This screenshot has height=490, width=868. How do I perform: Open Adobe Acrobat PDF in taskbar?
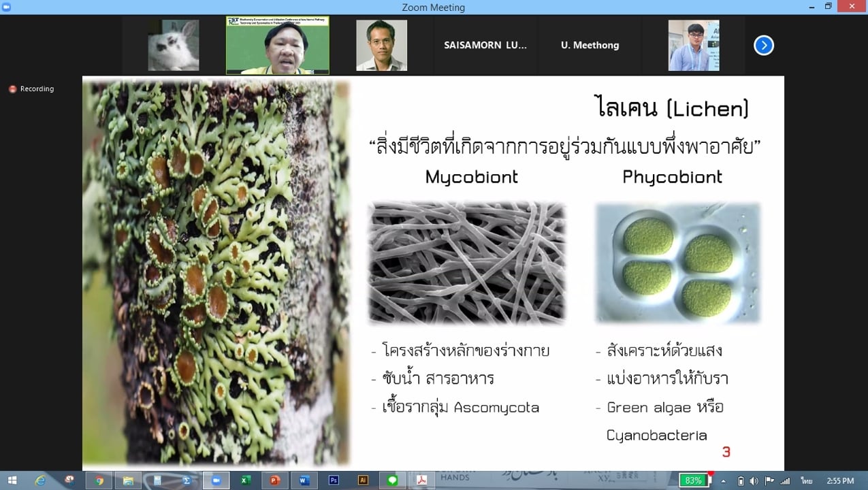click(x=421, y=480)
